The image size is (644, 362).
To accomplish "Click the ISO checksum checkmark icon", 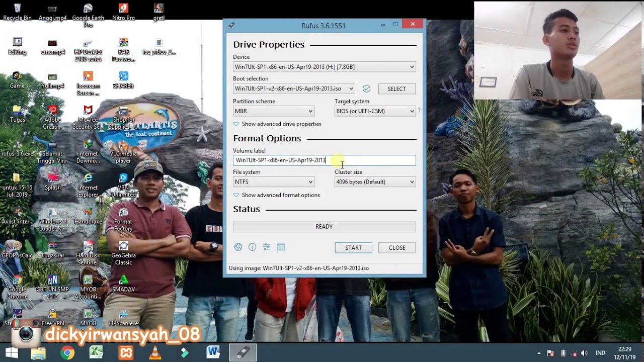I will (x=366, y=88).
